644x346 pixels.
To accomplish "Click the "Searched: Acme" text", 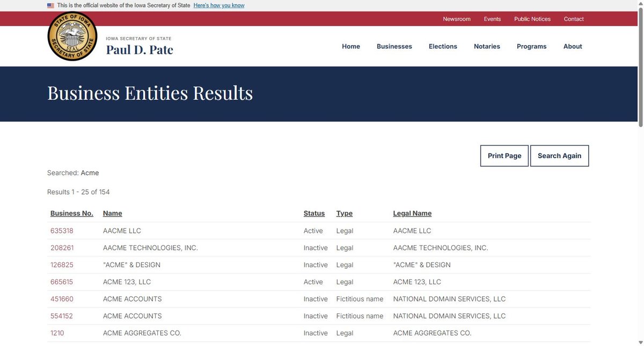I will coord(73,173).
